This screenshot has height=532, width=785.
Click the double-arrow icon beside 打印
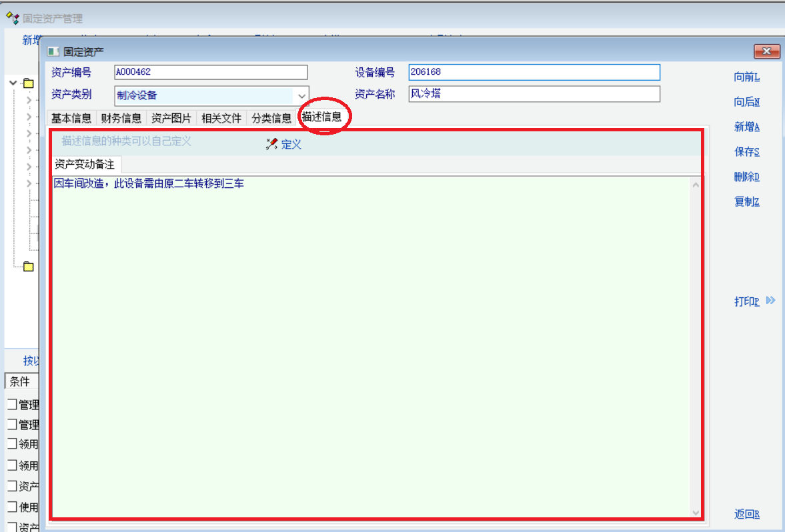[x=770, y=301]
